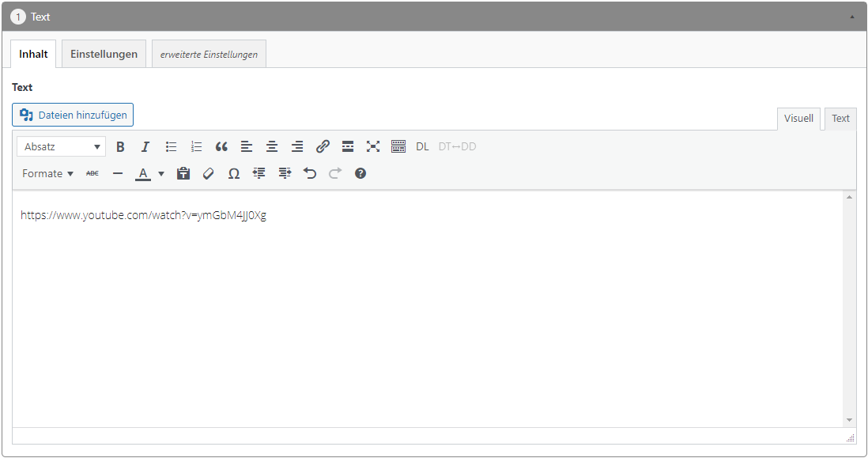Switch editor to Text mode

pyautogui.click(x=840, y=119)
